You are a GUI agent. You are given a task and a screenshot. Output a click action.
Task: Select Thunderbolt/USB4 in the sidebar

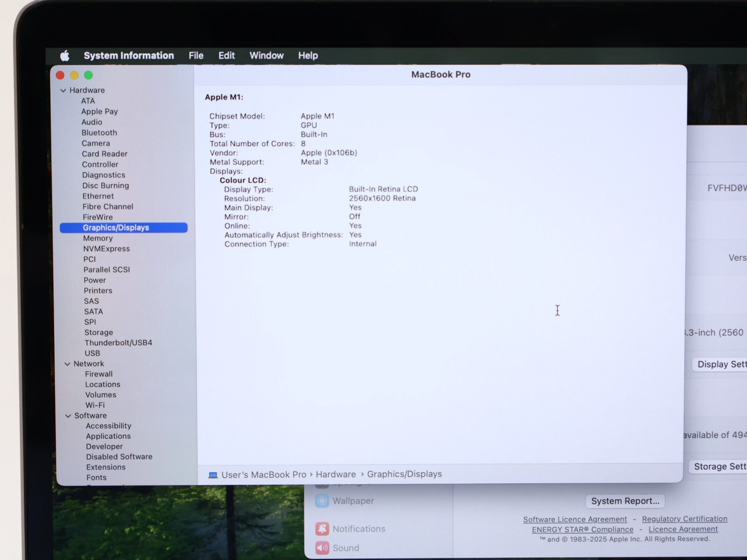pyautogui.click(x=118, y=343)
